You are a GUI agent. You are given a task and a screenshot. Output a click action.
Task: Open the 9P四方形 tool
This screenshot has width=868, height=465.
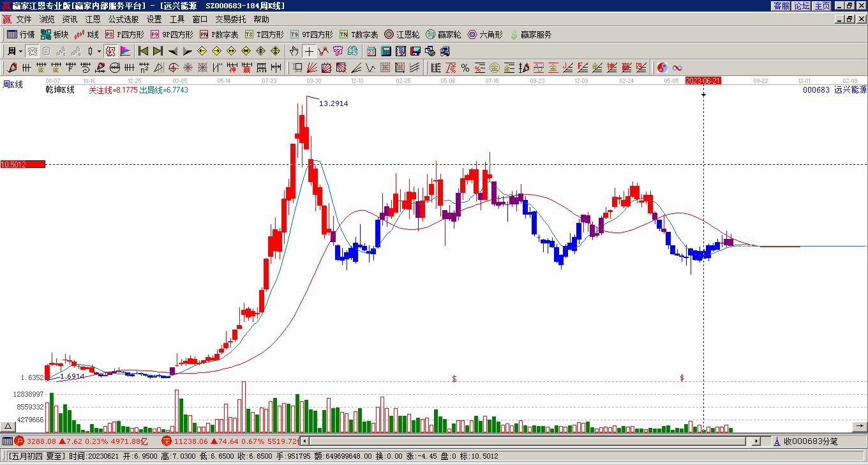[172, 34]
